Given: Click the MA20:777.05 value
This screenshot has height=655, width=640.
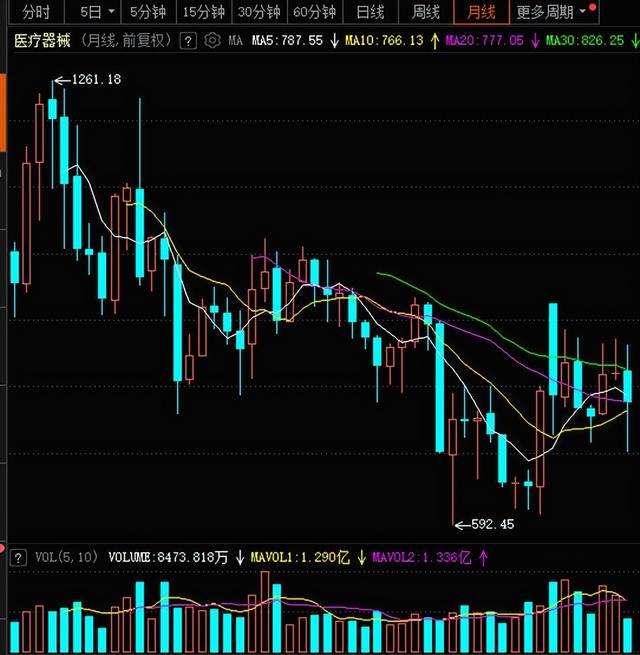Looking at the screenshot, I should (484, 41).
